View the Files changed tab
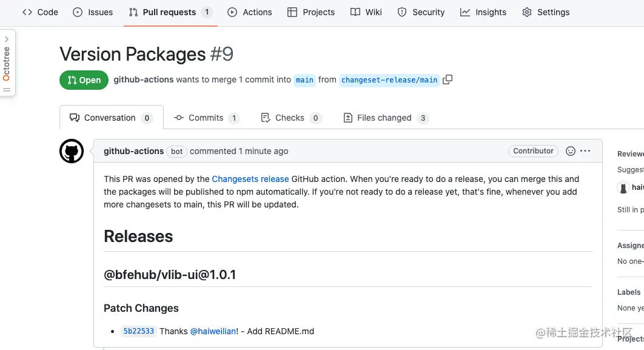 (386, 118)
